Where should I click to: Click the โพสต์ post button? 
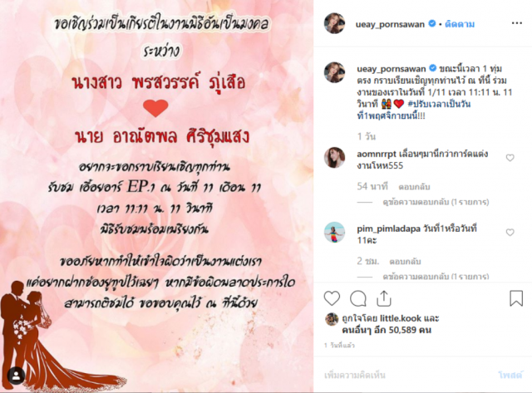coord(510,375)
